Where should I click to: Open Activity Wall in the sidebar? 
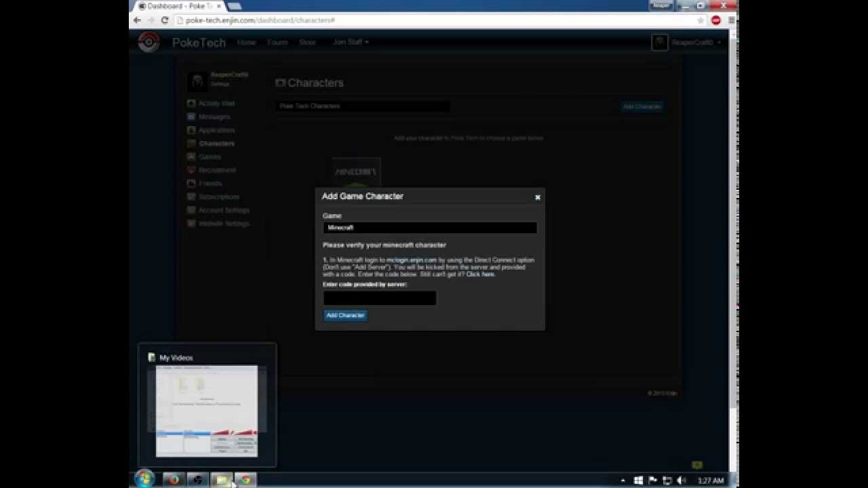pyautogui.click(x=216, y=104)
